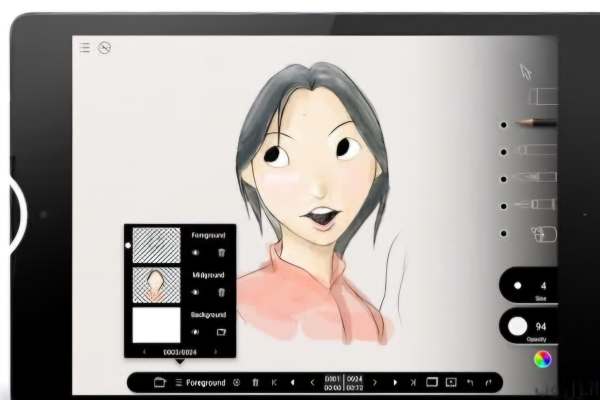Play the animation forward
The width and height of the screenshot is (600, 400).
tap(395, 382)
